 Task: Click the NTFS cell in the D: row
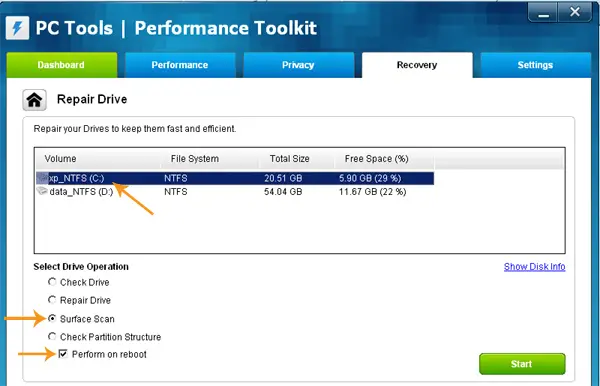click(176, 192)
